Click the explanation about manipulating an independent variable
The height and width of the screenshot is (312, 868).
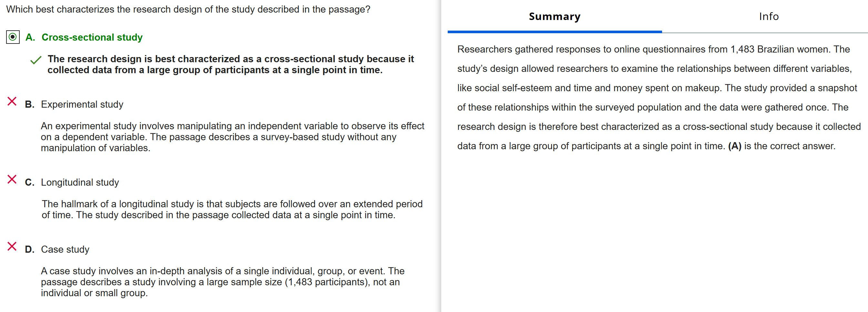click(232, 137)
